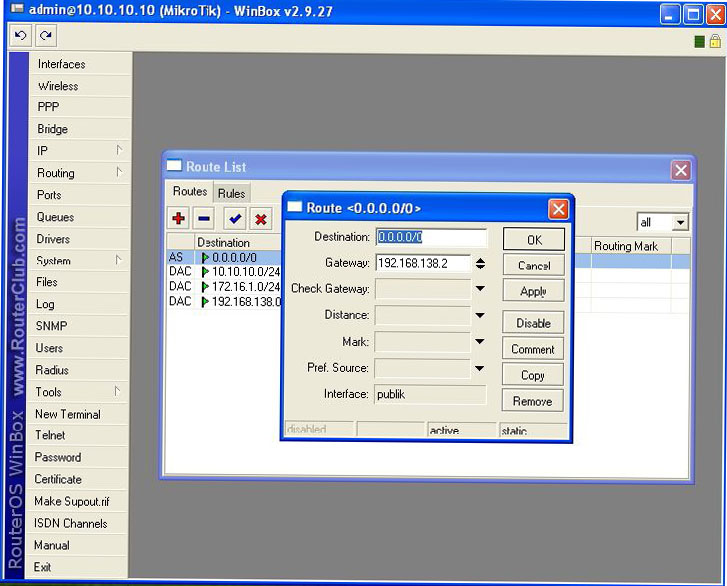The width and height of the screenshot is (727, 586).
Task: Expand the Pref. Source field arrow
Action: pos(480,369)
